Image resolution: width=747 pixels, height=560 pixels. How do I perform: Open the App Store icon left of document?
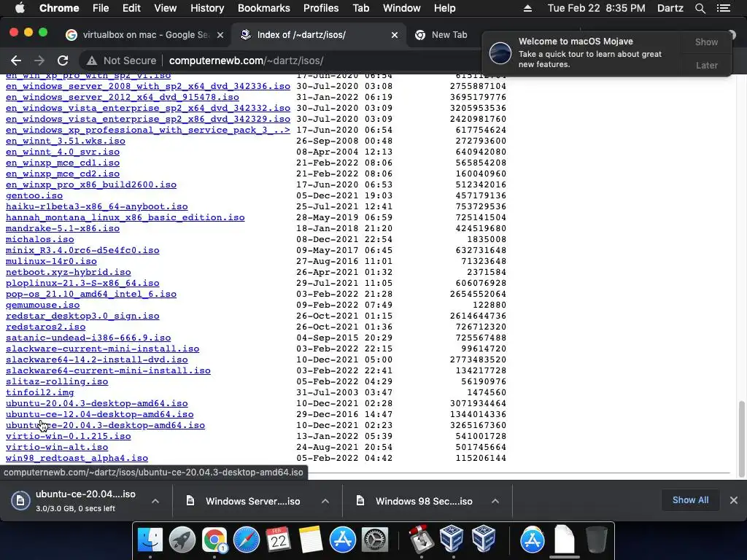[x=532, y=540]
